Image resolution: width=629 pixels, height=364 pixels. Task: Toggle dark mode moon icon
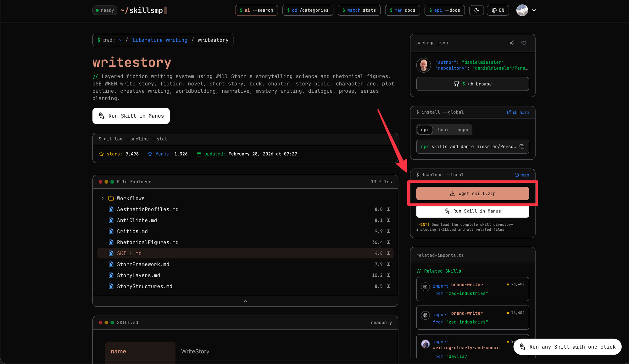point(476,10)
